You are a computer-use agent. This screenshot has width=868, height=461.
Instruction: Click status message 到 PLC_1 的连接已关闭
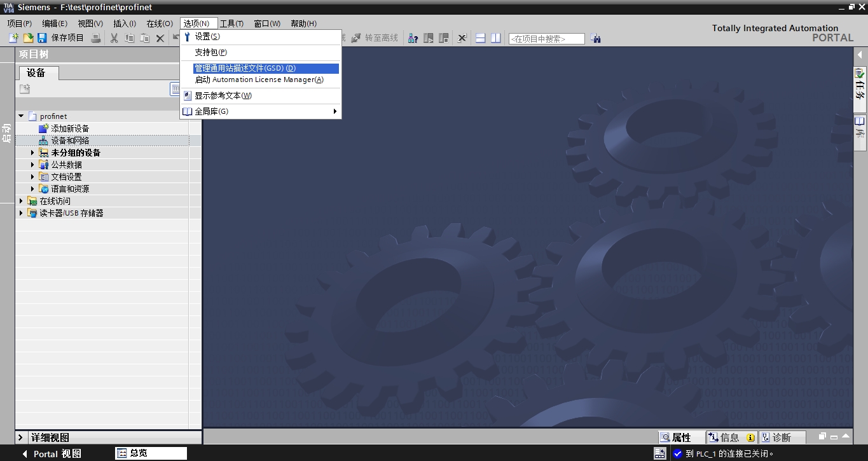click(x=730, y=454)
